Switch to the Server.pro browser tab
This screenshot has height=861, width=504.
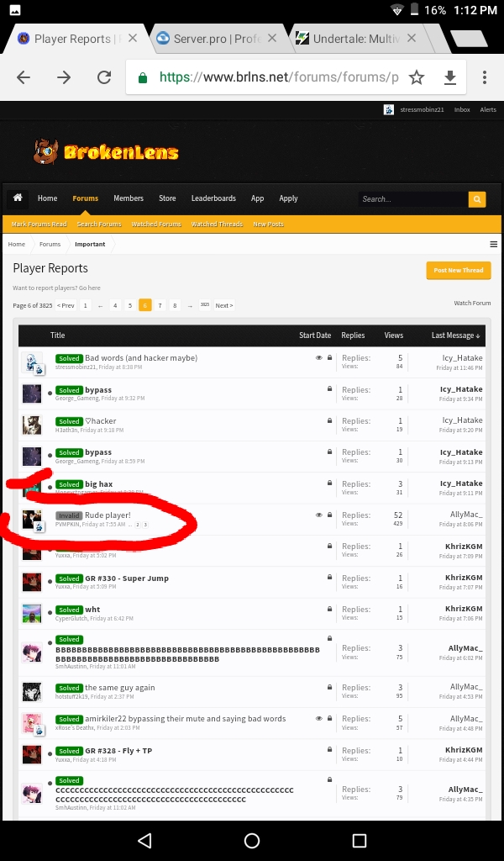(x=216, y=39)
